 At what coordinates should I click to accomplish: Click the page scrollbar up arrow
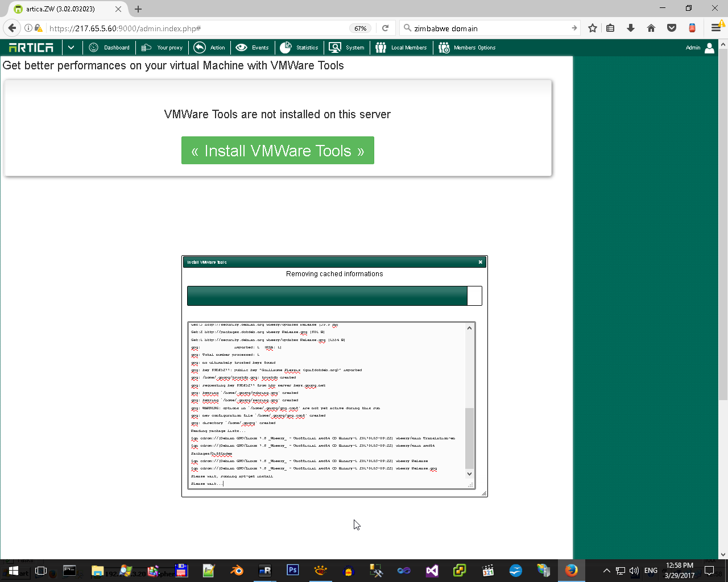coord(723,44)
